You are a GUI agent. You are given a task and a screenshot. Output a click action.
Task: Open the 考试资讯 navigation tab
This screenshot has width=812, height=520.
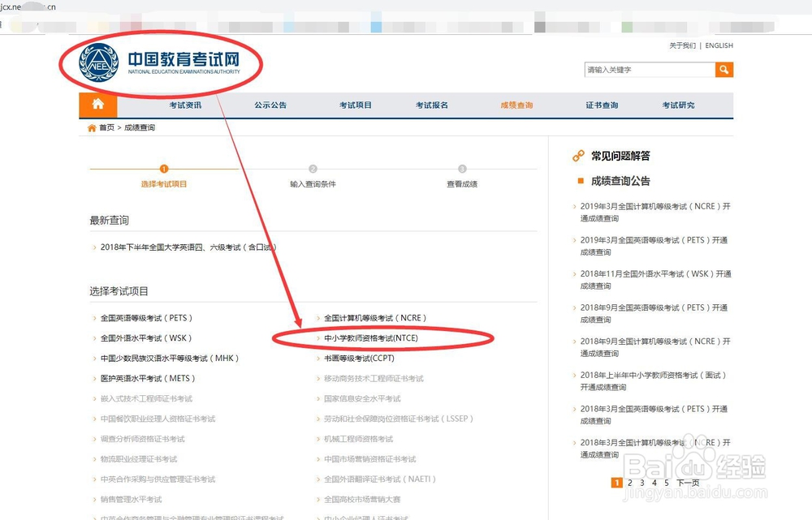[x=184, y=105]
